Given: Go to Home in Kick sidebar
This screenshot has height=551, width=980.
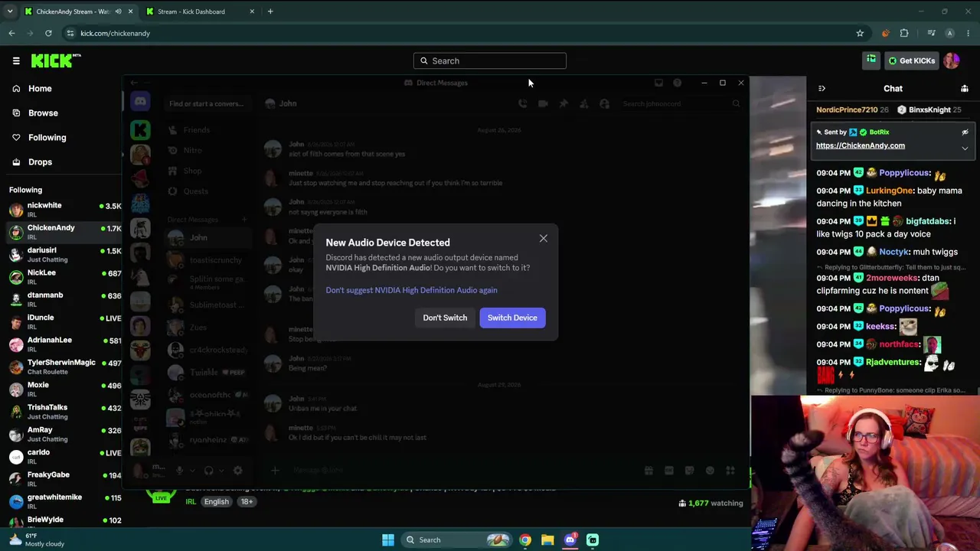Looking at the screenshot, I should coord(40,89).
